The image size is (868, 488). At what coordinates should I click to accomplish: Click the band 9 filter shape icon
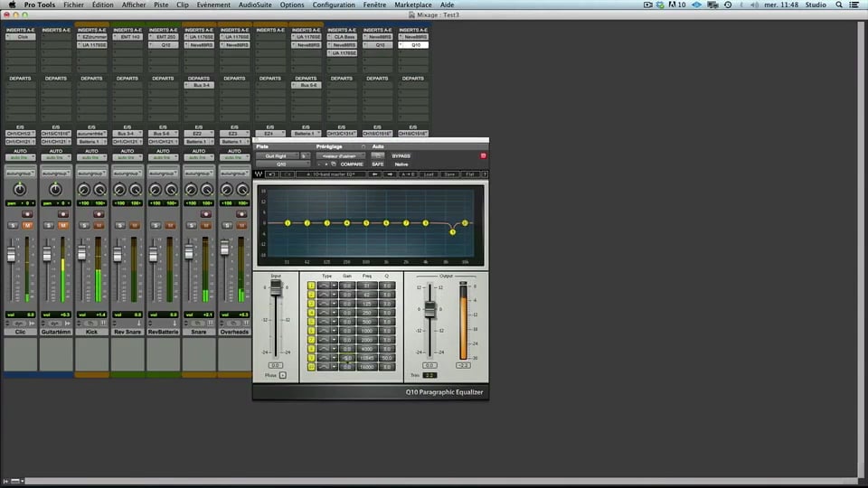pos(324,358)
